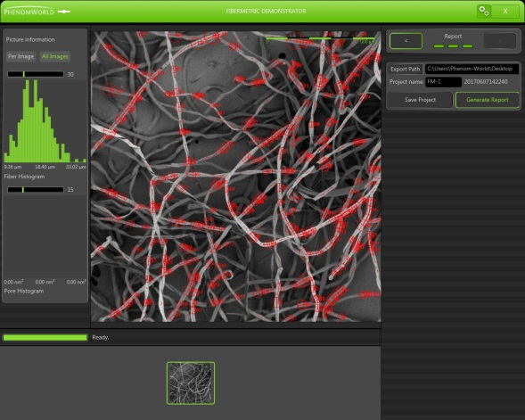Click the Project name label
The width and height of the screenshot is (525, 420).
point(406,82)
